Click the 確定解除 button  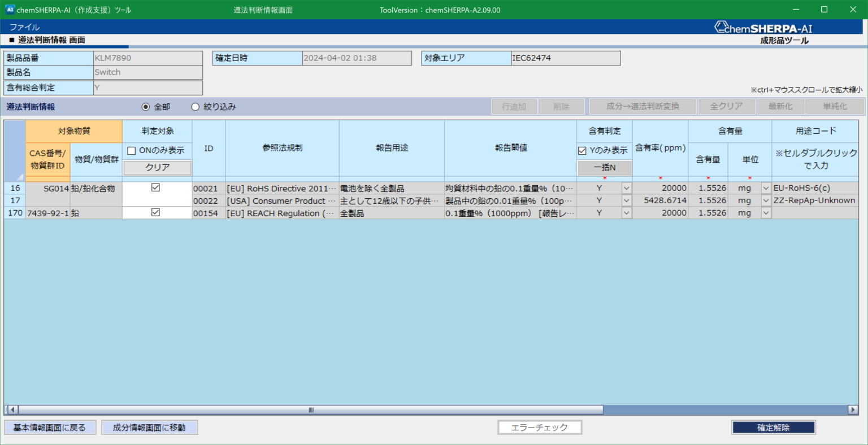point(773,427)
